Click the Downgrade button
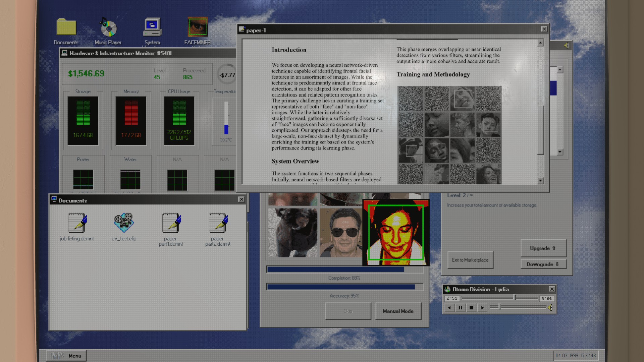 pyautogui.click(x=543, y=264)
